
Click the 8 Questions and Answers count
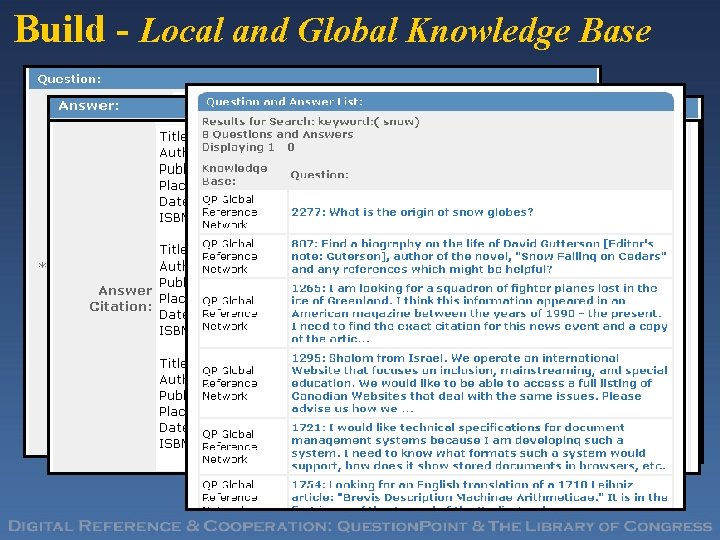[x=277, y=135]
